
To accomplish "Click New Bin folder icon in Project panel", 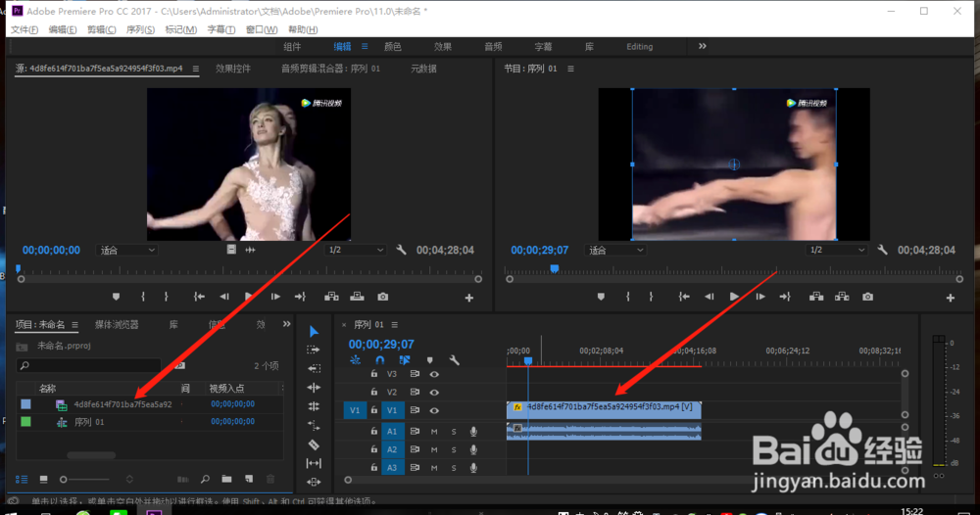I will point(226,480).
